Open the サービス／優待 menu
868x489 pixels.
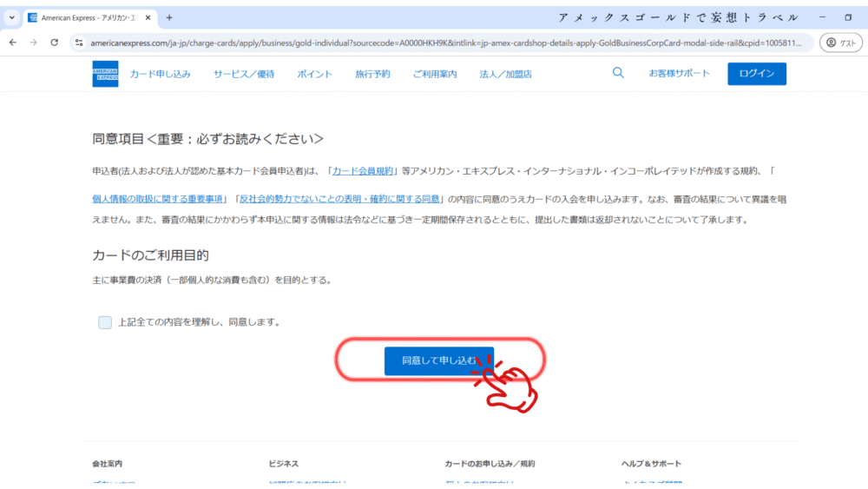(244, 74)
